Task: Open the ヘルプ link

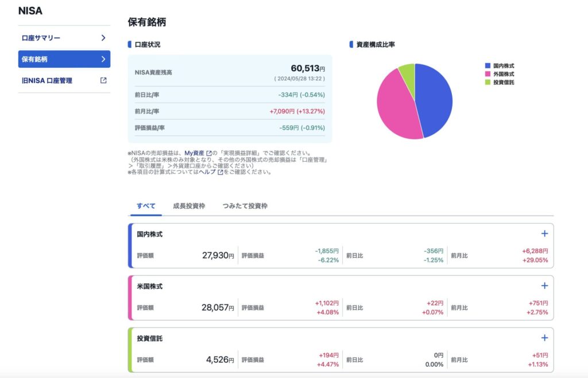Action: (207, 172)
